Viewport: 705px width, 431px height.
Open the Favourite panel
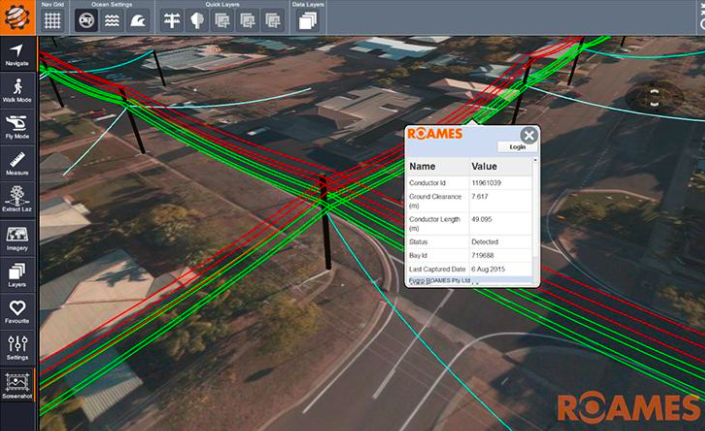pyautogui.click(x=17, y=310)
